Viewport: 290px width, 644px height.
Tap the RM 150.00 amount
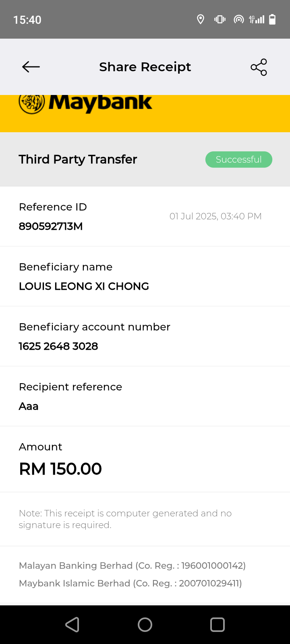(60, 469)
